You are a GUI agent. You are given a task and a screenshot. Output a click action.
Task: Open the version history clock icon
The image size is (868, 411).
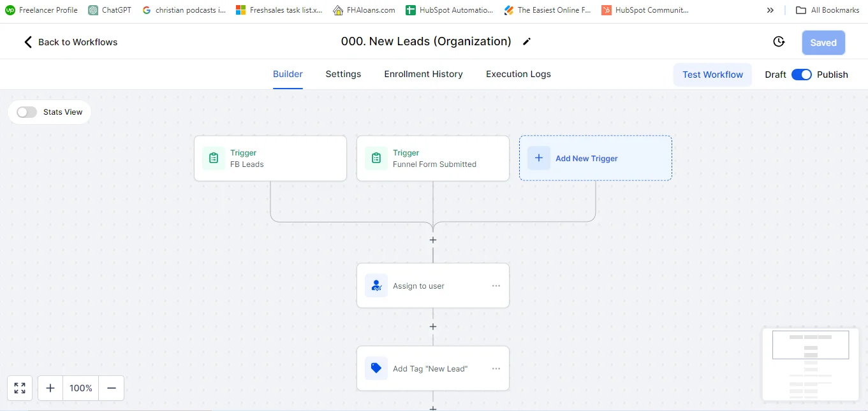tap(779, 42)
